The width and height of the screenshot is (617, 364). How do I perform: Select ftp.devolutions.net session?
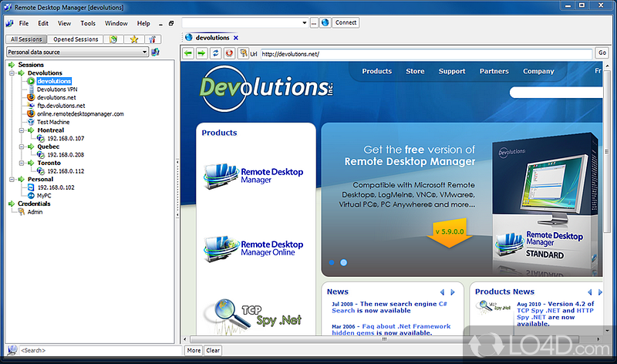tap(61, 106)
